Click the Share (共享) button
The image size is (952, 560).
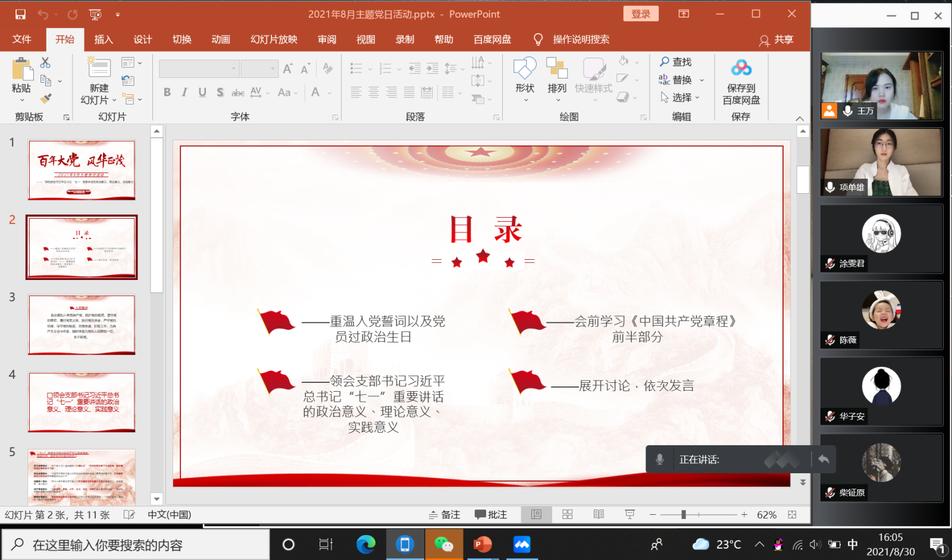[776, 40]
